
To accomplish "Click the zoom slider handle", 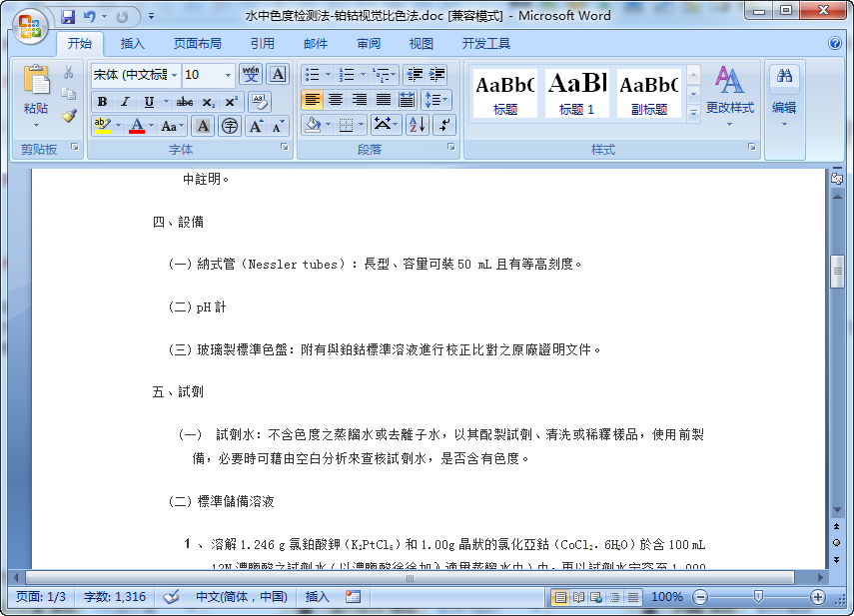I will [x=758, y=597].
